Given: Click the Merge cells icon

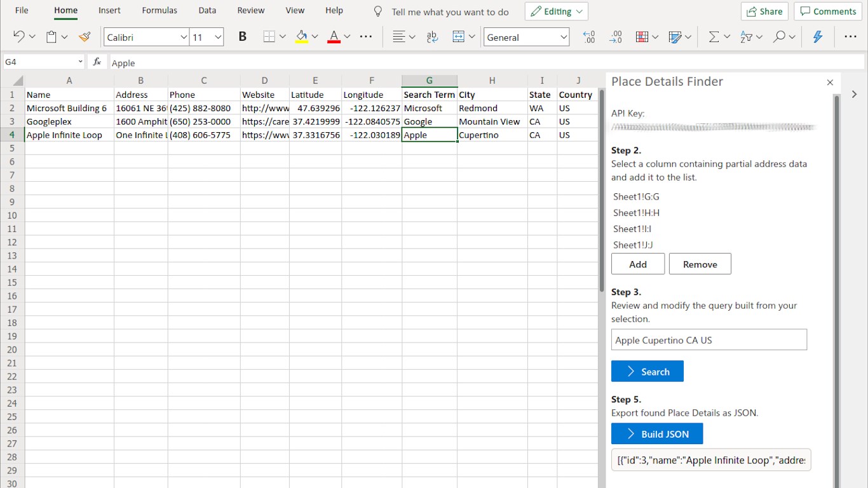Looking at the screenshot, I should pyautogui.click(x=459, y=37).
